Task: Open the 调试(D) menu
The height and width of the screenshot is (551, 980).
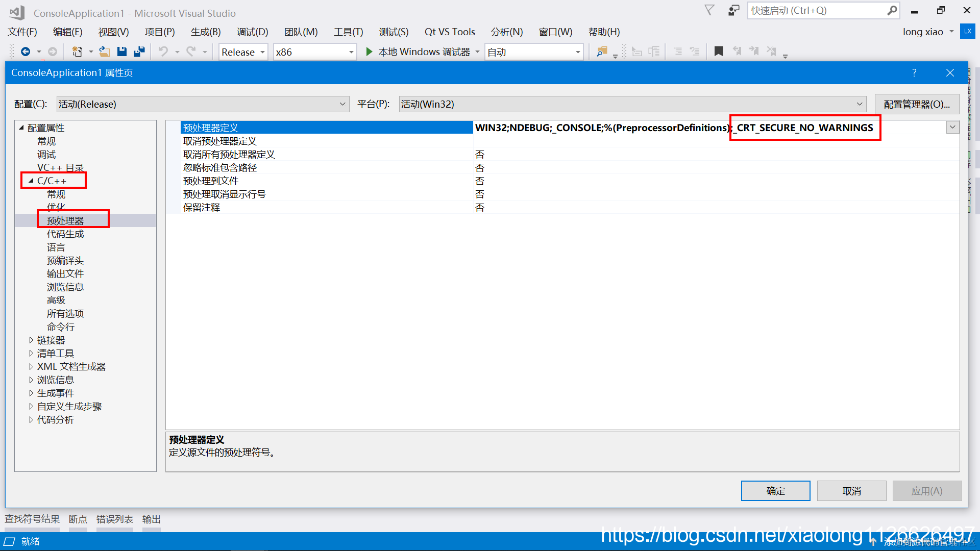Action: pos(252,32)
